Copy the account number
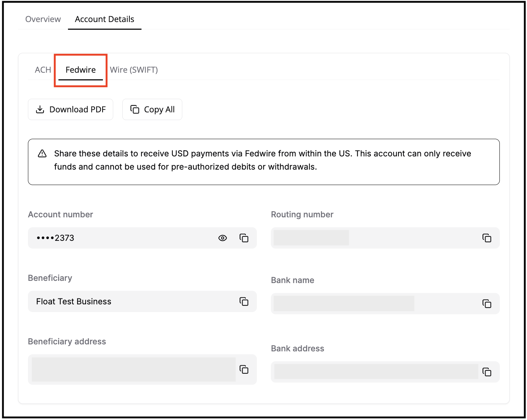 coord(244,238)
